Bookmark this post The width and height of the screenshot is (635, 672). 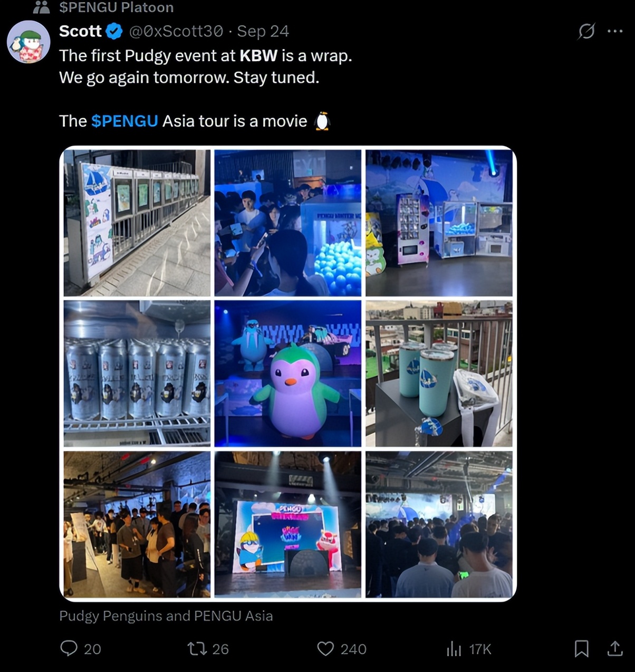[581, 648]
